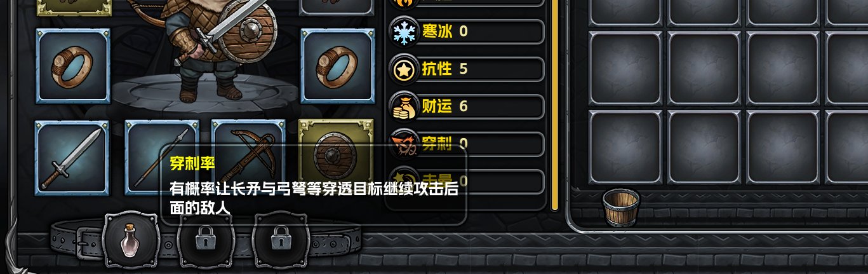Select the 抗性 5 stat row

[467, 69]
